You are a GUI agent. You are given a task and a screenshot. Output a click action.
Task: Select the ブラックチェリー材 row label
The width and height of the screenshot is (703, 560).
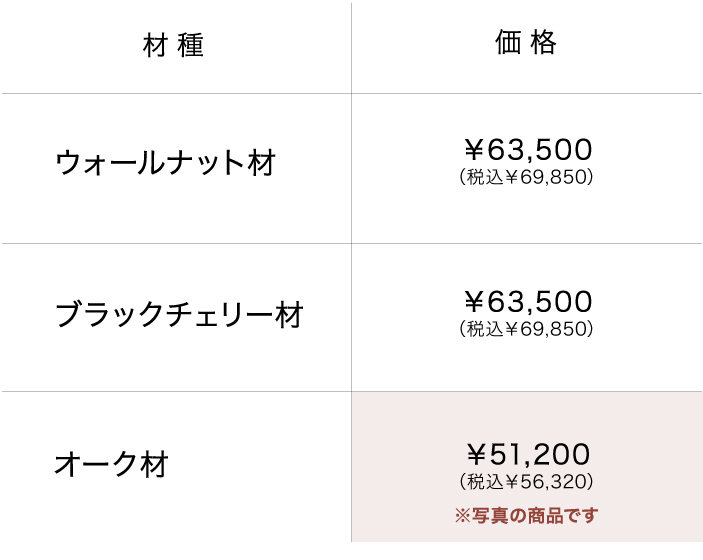click(179, 315)
